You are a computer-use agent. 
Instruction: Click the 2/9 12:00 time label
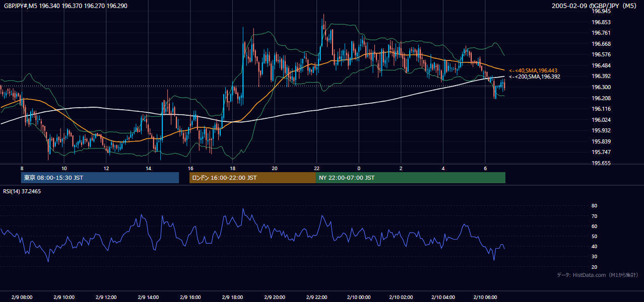coord(106,297)
